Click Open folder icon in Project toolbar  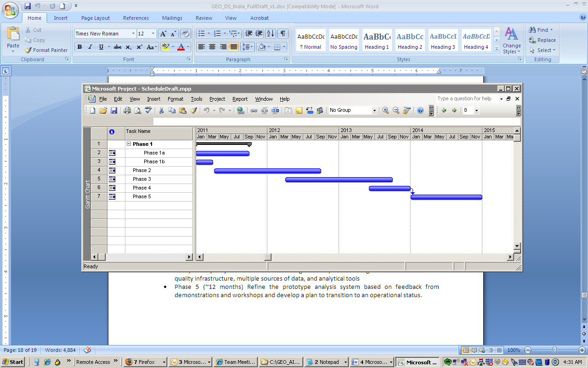pos(103,110)
